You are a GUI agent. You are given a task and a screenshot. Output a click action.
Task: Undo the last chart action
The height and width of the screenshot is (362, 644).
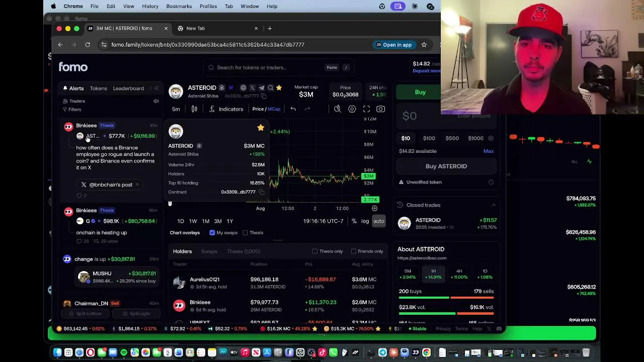293,109
